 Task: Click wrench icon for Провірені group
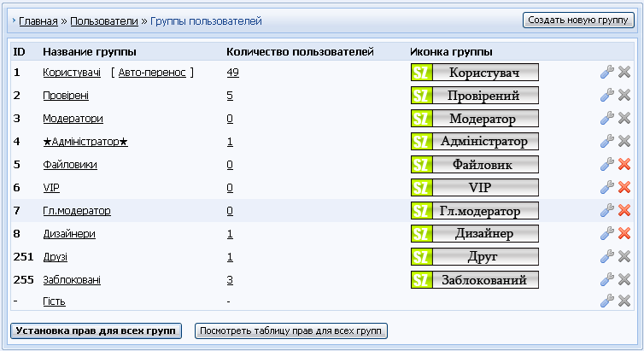coord(607,96)
